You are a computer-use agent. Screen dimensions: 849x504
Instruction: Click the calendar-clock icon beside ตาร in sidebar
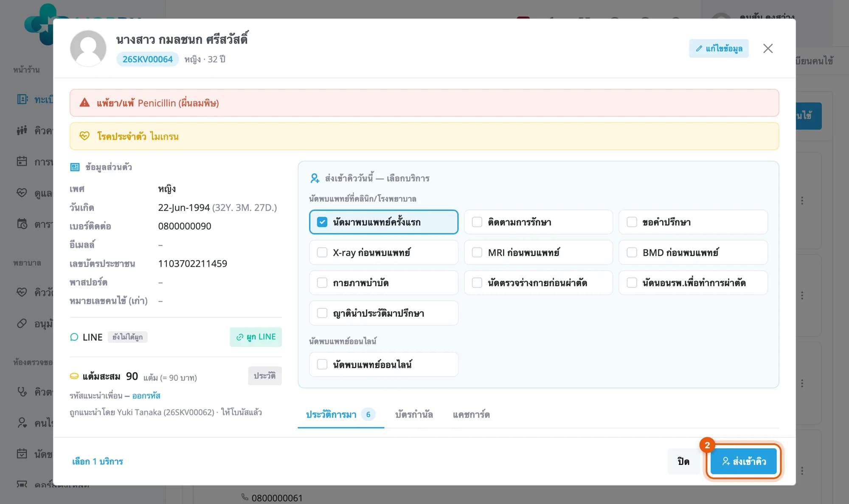(22, 224)
